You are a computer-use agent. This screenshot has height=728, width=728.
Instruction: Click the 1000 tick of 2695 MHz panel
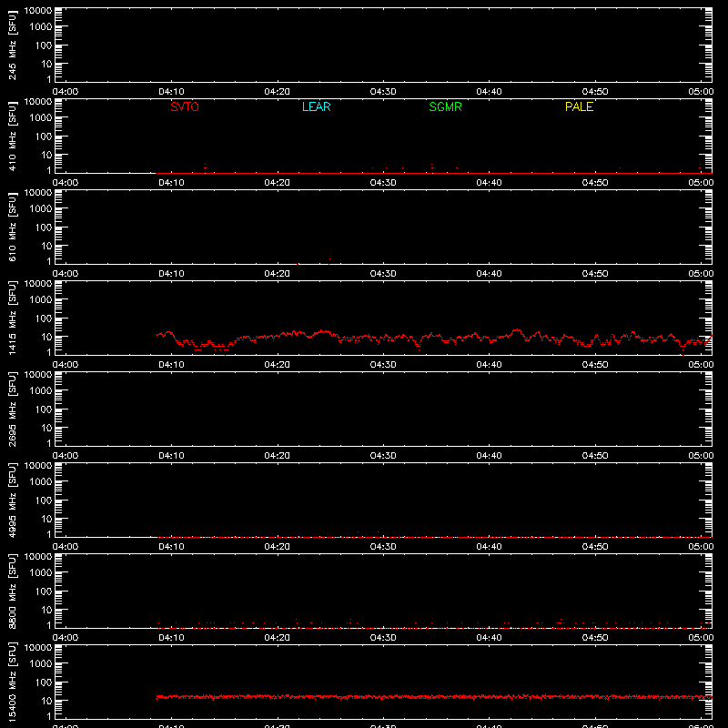[41, 391]
